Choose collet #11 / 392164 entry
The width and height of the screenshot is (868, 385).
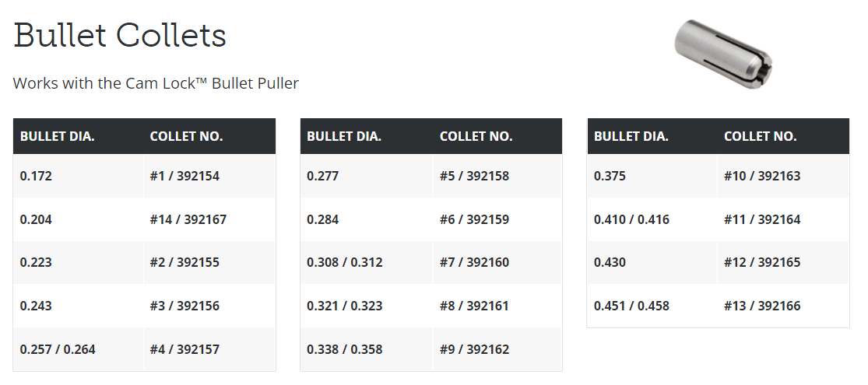point(782,219)
